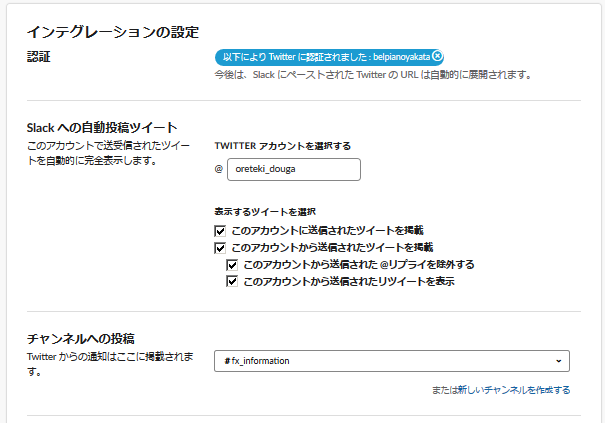Click the belpianoyakata Twitter authentication badge
The width and height of the screenshot is (605, 423).
(329, 57)
